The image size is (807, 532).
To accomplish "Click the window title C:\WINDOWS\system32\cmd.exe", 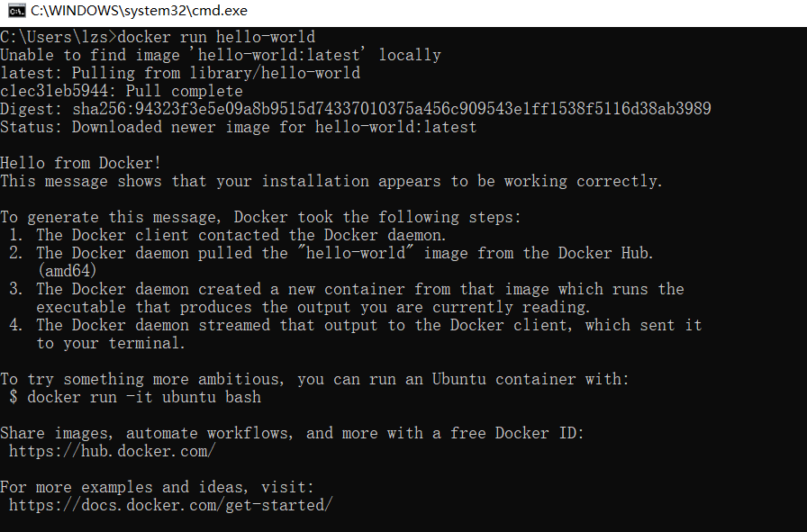I will [139, 11].
